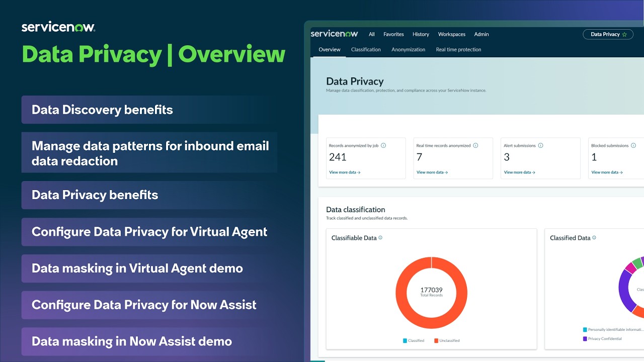
Task: Go to the Anonymization tab
Action: point(409,49)
